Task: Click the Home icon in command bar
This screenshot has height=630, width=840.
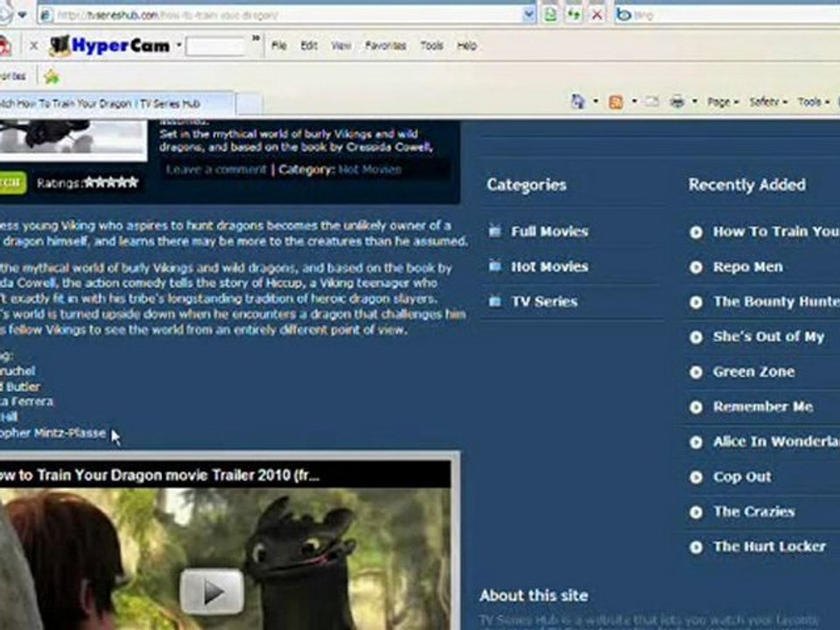Action: (x=577, y=101)
